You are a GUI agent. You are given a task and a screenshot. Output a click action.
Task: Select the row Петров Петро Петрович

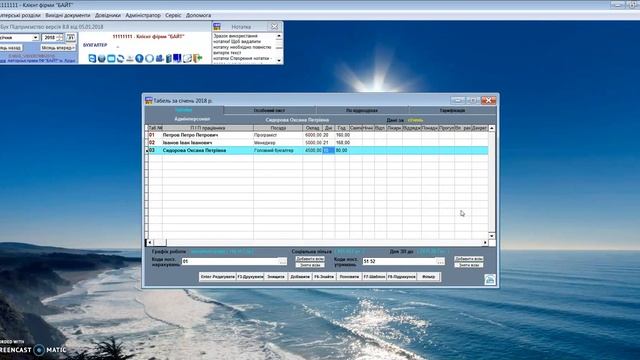[317, 135]
